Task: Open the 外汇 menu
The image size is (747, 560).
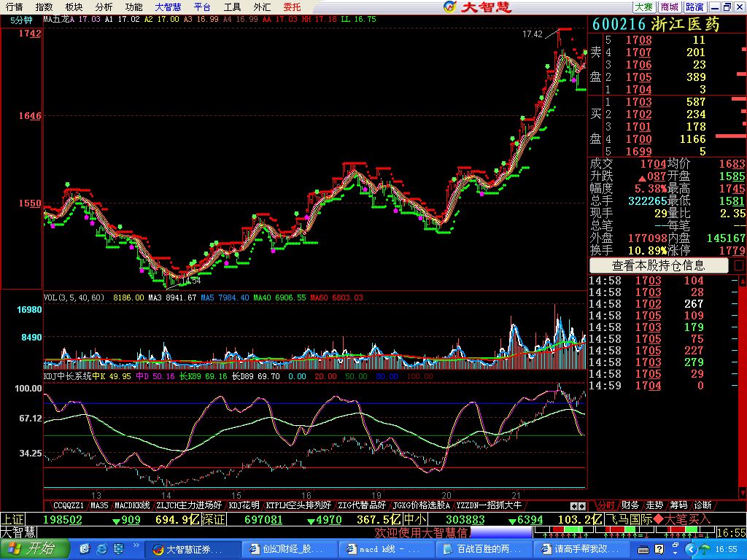Action: point(262,7)
